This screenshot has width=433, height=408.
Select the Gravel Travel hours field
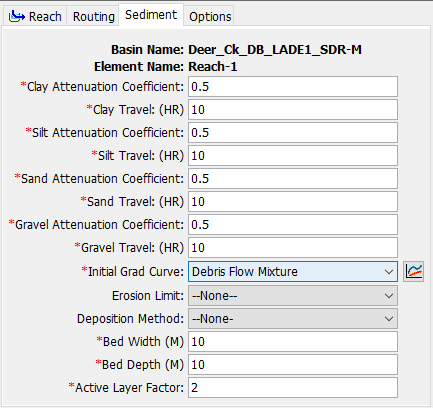[293, 248]
